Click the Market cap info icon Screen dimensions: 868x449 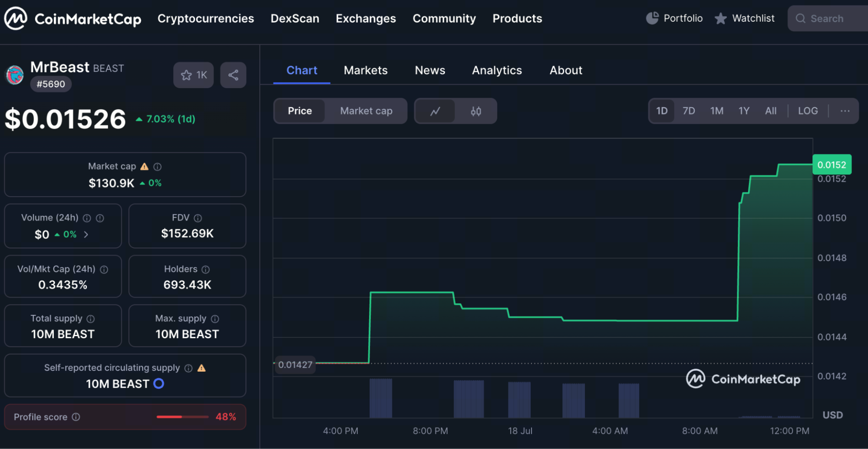coord(158,167)
